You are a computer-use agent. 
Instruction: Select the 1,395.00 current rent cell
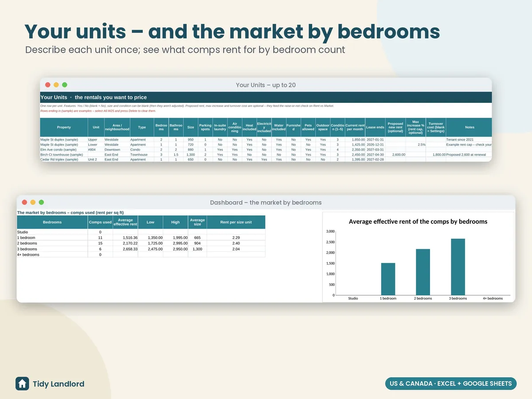coord(355,160)
